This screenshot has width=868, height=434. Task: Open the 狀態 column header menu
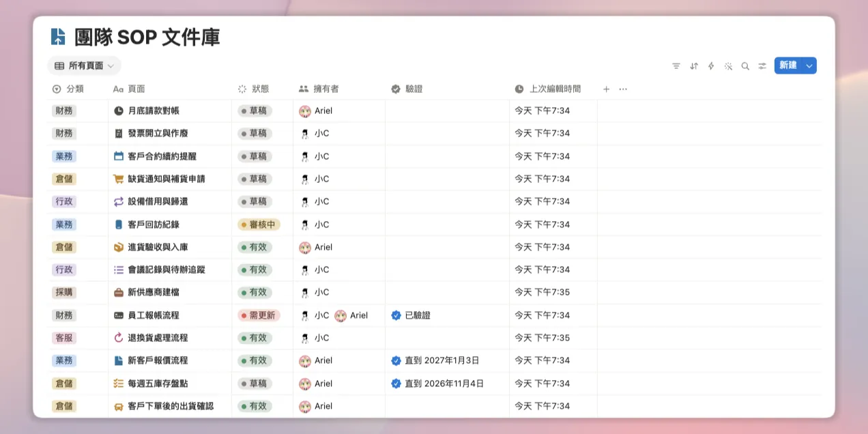[253, 89]
